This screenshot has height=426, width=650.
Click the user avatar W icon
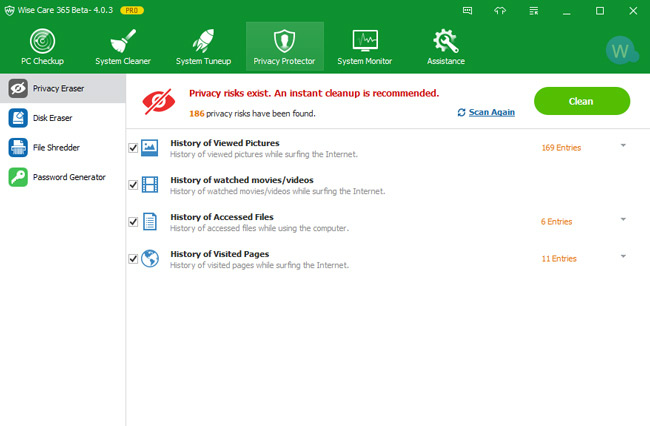pyautogui.click(x=620, y=51)
